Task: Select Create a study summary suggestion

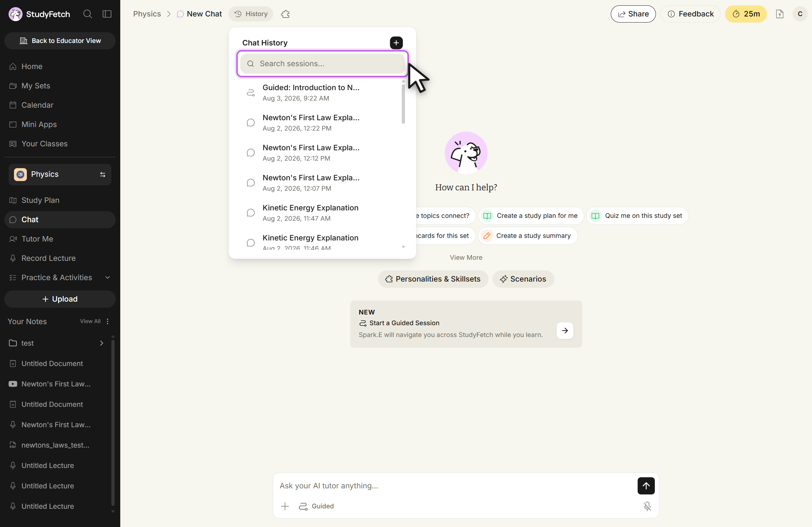Action: pos(528,236)
